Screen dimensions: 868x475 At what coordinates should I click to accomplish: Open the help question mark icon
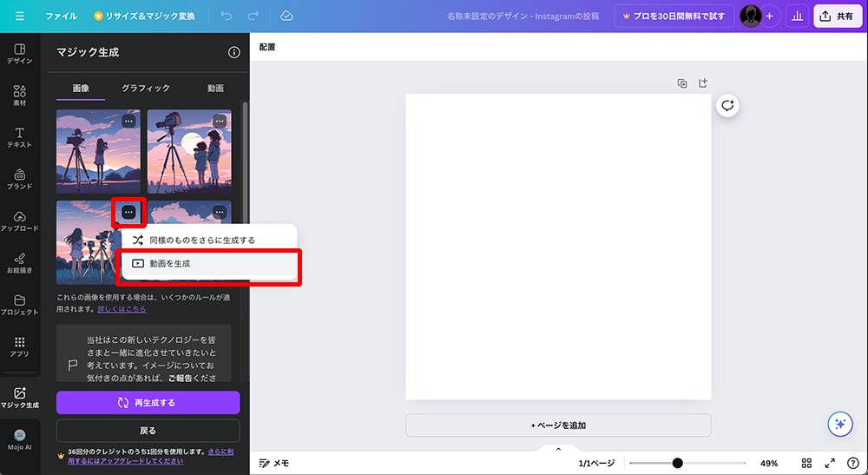point(853,464)
